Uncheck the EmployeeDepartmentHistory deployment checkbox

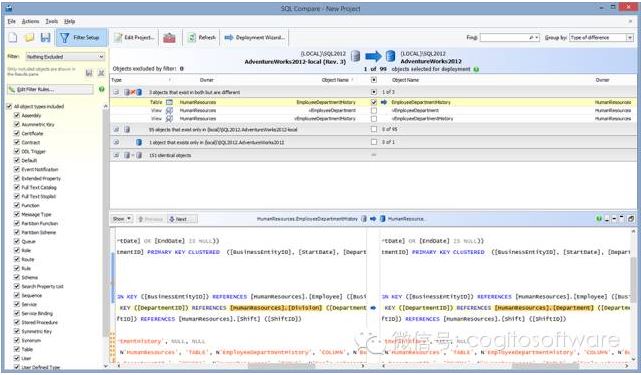[x=374, y=102]
